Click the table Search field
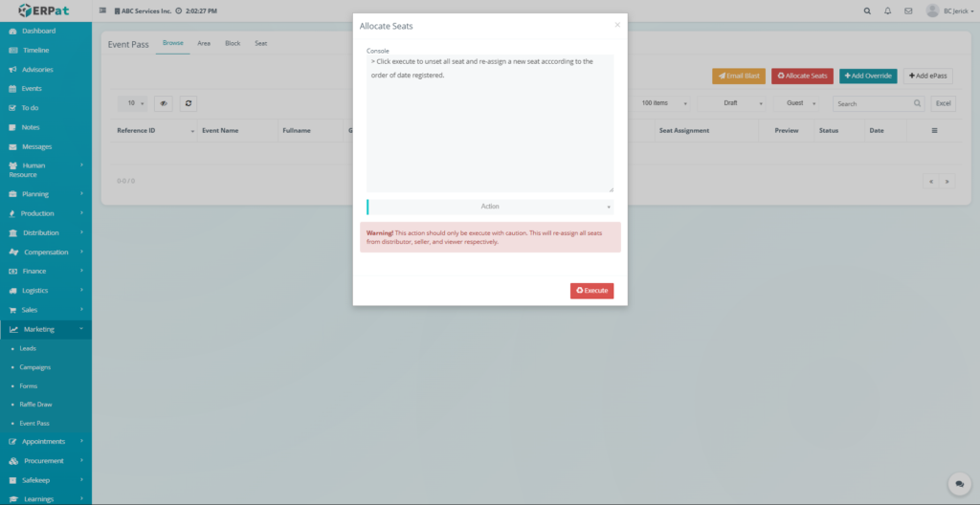980x505 pixels. pyautogui.click(x=879, y=103)
